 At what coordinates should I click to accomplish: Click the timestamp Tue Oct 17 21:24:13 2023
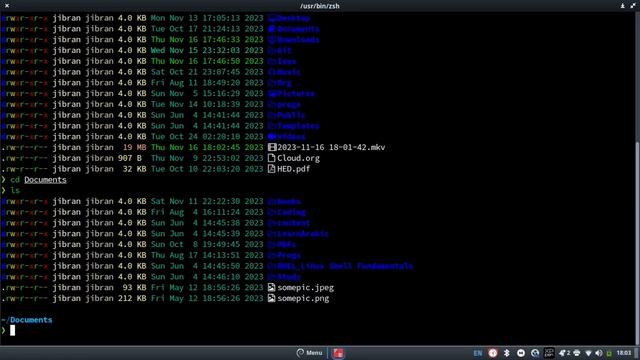point(207,29)
